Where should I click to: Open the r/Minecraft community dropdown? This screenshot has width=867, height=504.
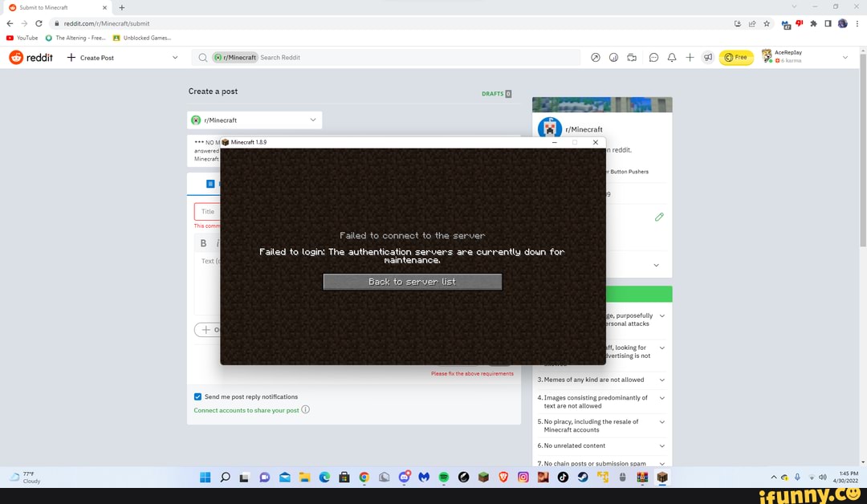[x=254, y=120]
